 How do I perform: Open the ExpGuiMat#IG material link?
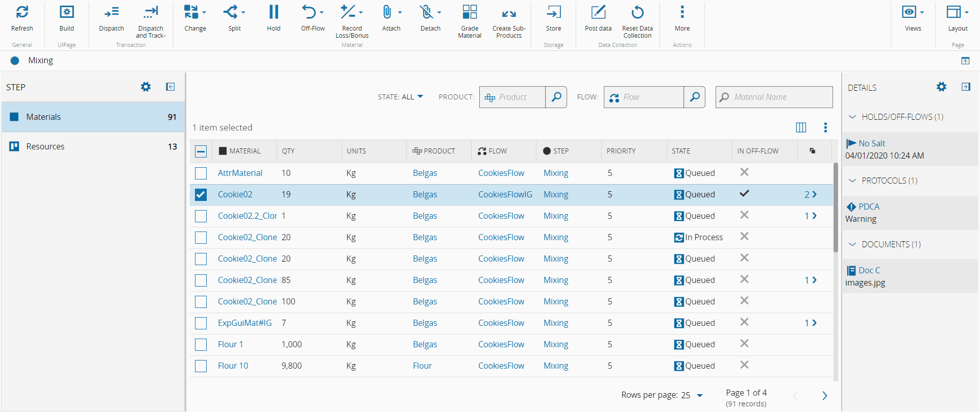[x=244, y=323]
